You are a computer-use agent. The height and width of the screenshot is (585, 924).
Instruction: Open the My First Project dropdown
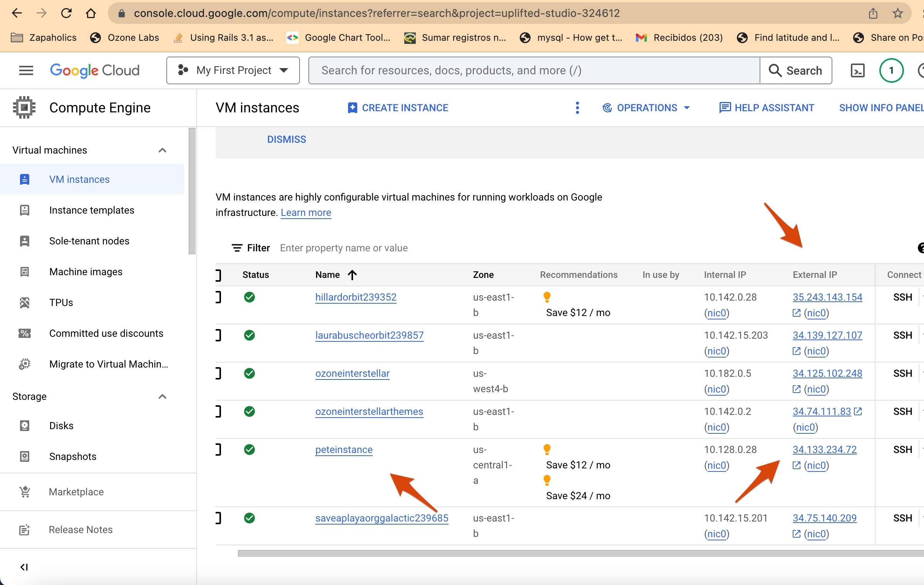(233, 70)
